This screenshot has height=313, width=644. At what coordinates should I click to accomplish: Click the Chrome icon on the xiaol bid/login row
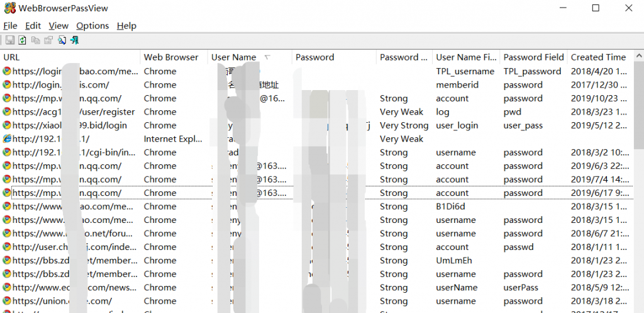pyautogui.click(x=6, y=125)
